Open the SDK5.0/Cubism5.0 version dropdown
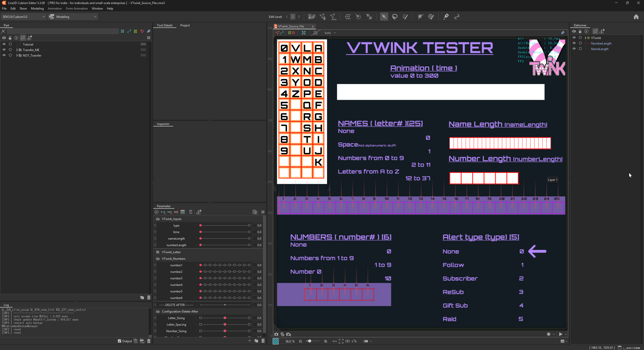This screenshot has width=644, height=350. pos(23,17)
